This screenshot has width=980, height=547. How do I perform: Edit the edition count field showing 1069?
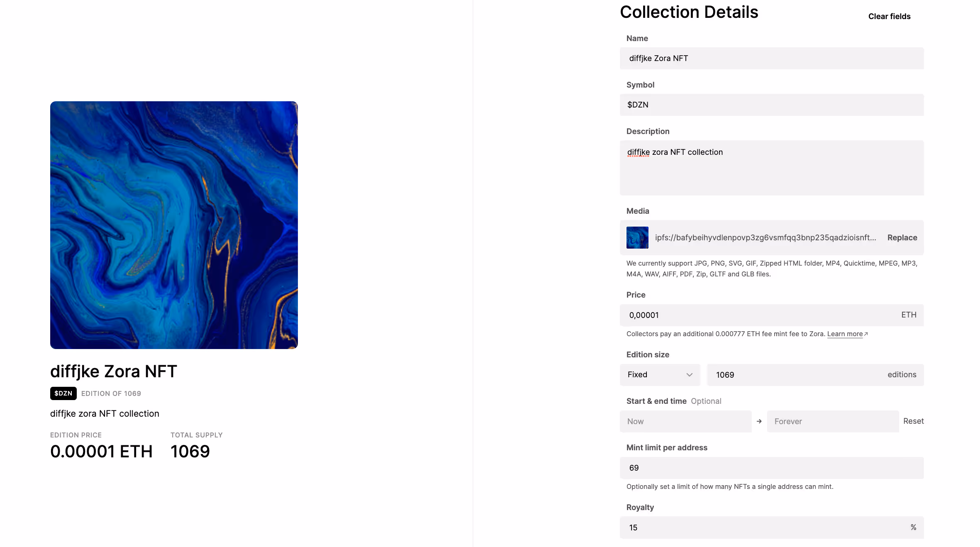point(797,375)
